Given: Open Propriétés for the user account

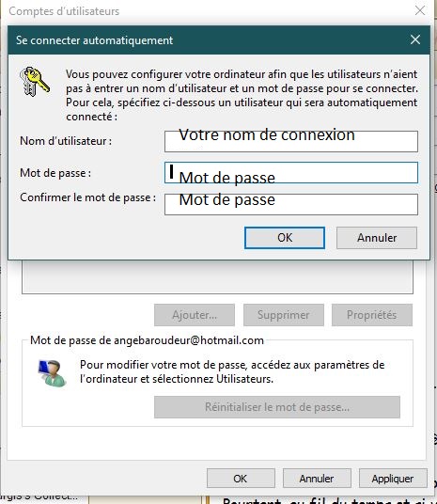Looking at the screenshot, I should click(x=372, y=315).
